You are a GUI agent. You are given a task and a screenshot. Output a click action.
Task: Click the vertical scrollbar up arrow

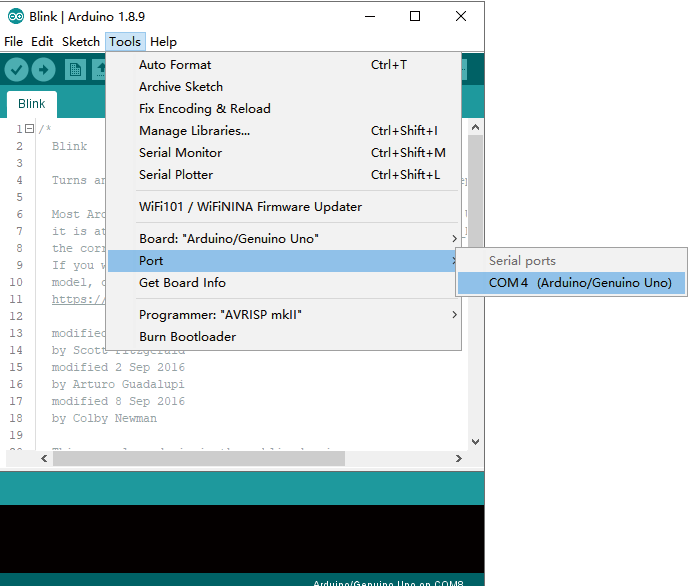(x=476, y=128)
